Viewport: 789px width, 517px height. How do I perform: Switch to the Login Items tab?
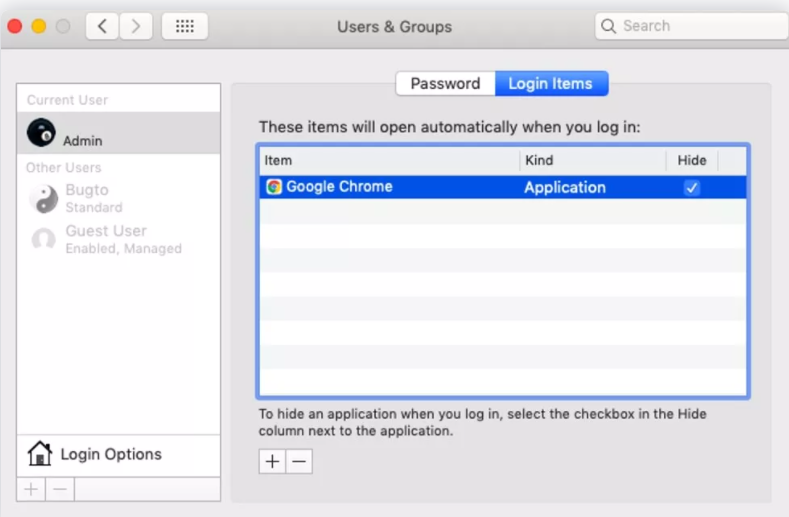point(551,83)
